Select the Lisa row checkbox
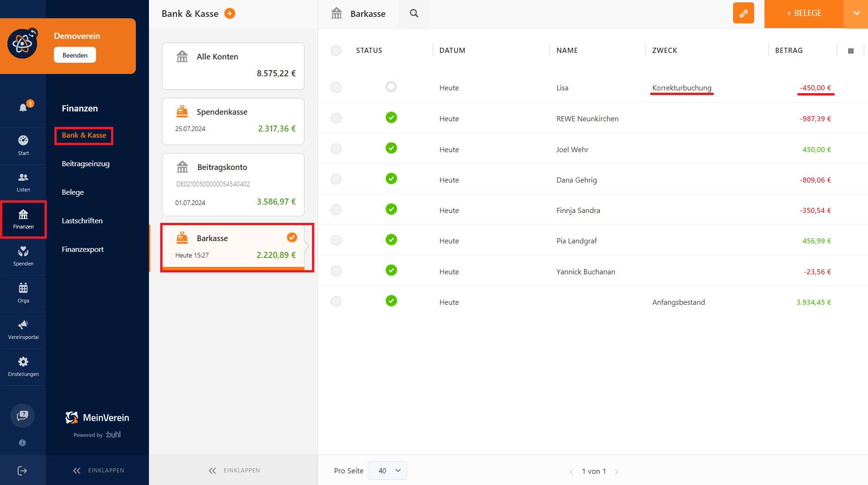868x485 pixels. [336, 87]
